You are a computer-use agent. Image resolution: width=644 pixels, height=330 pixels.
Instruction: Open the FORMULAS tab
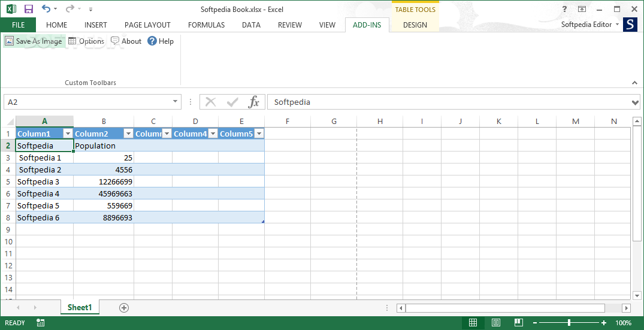pos(206,25)
